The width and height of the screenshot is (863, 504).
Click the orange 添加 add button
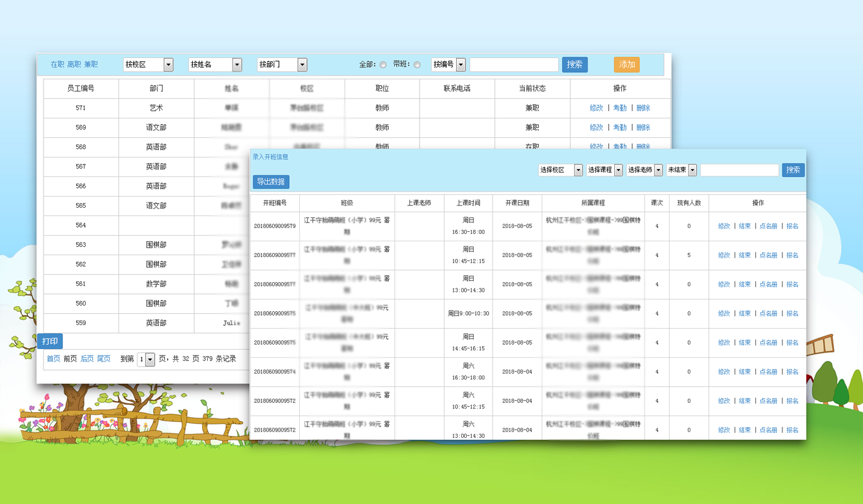coord(626,64)
